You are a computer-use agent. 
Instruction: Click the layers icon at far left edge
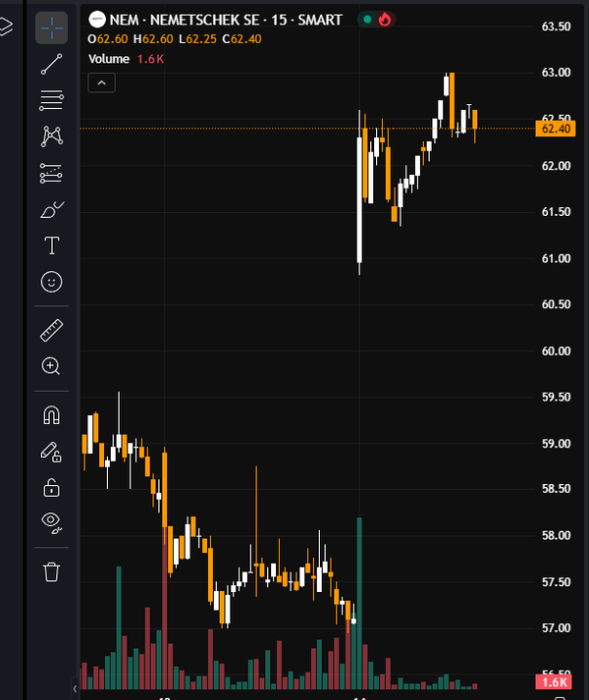6,26
